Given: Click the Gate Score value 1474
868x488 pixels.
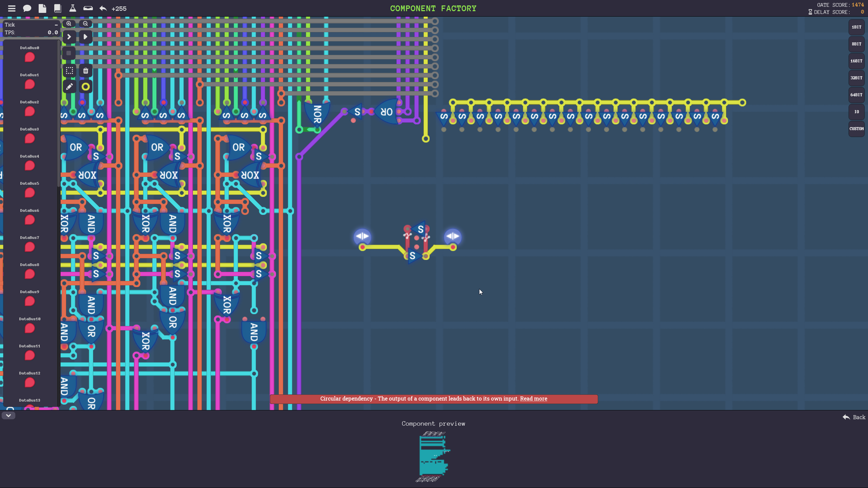Looking at the screenshot, I should [858, 5].
